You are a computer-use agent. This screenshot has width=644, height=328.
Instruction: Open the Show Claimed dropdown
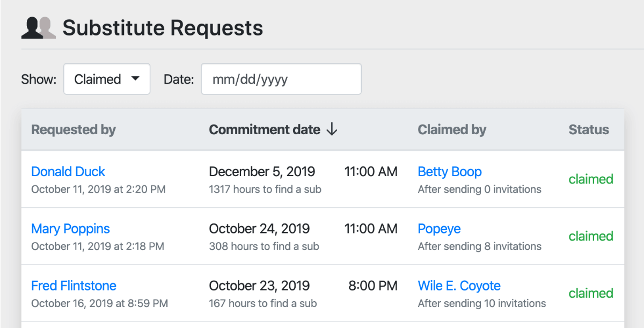pos(107,79)
